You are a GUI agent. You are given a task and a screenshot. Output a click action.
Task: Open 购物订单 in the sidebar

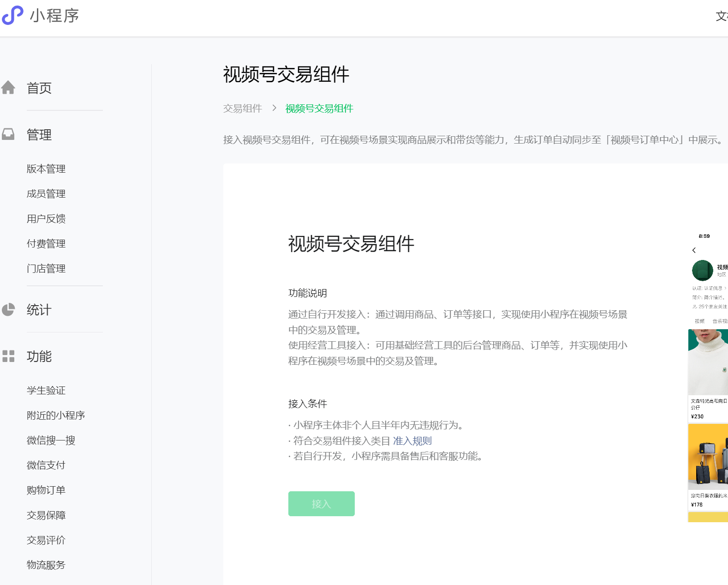tap(46, 490)
